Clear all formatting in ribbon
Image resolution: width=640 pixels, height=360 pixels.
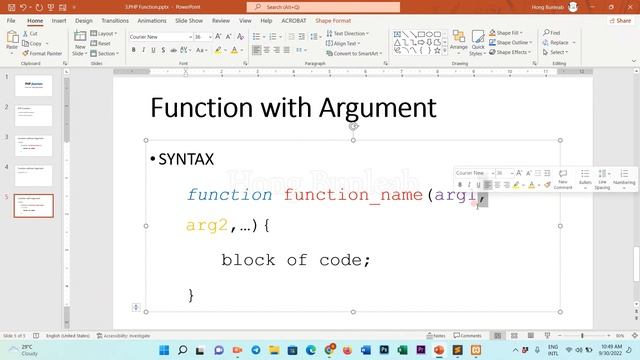[x=240, y=37]
